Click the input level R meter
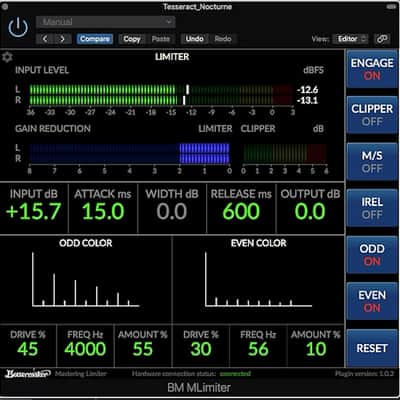The image size is (400, 400). point(161,100)
